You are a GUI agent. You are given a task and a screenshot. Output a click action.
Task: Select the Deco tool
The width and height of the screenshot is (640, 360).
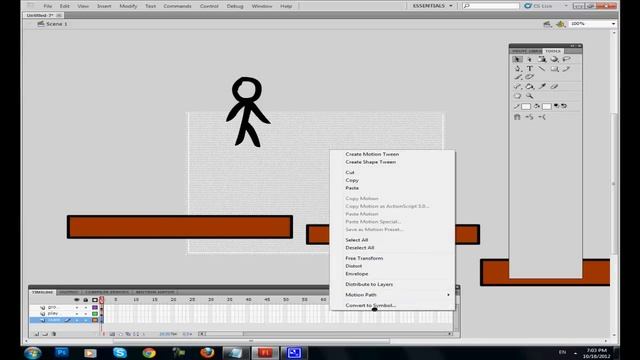[529, 77]
